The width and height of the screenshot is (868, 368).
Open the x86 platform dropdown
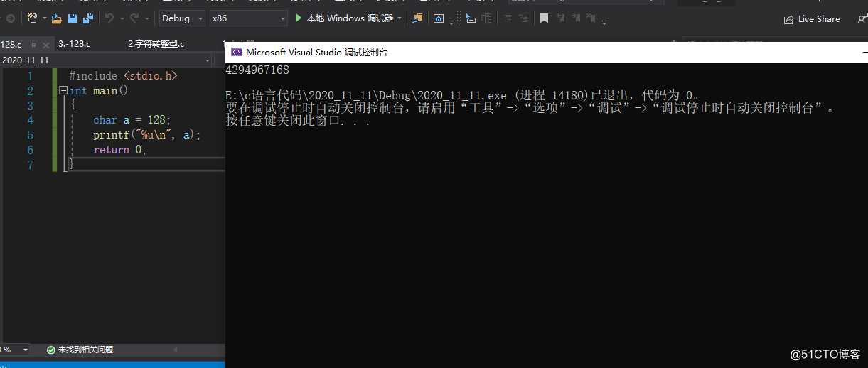point(249,18)
